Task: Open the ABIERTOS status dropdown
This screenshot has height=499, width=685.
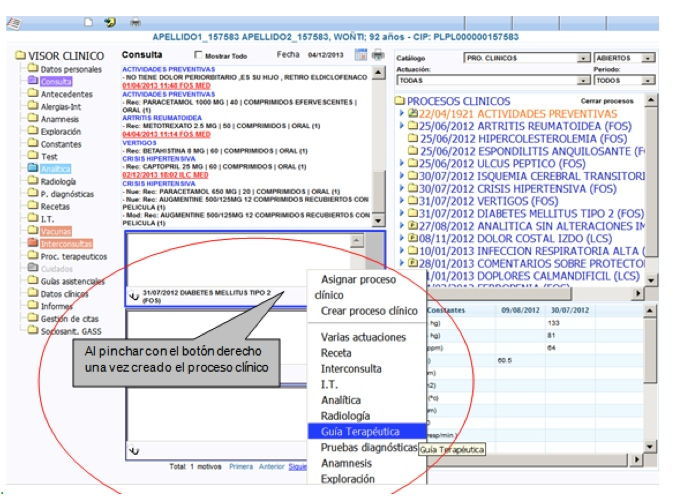Action: tap(651, 57)
